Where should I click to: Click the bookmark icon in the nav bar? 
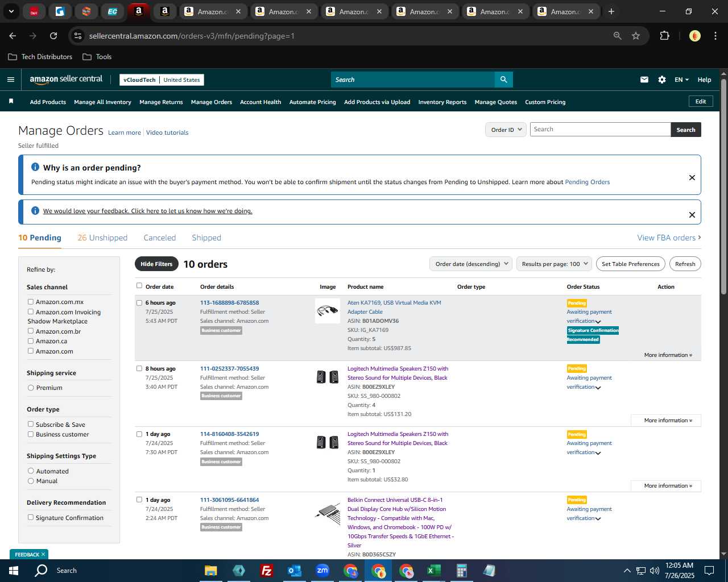pos(11,101)
